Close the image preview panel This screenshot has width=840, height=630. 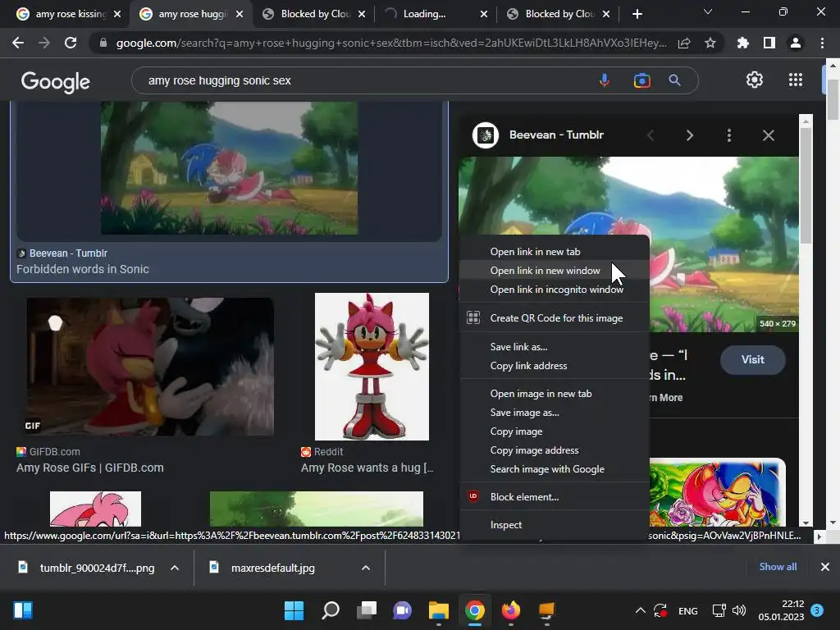tap(768, 135)
